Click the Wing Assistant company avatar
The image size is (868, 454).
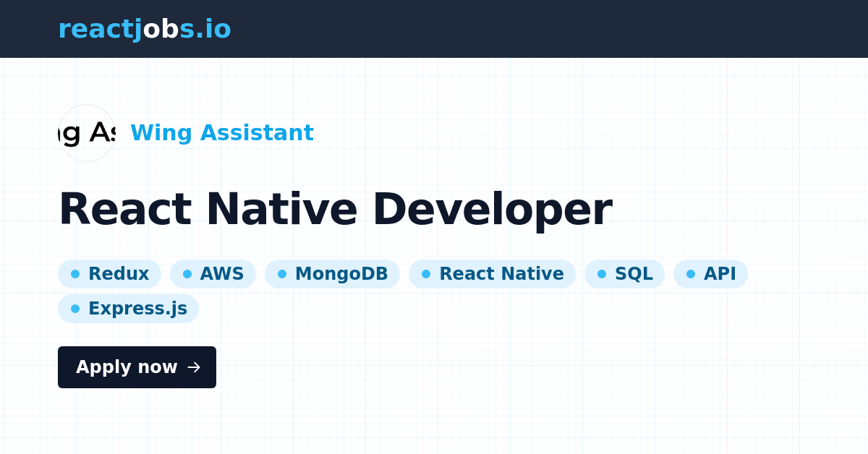click(86, 132)
